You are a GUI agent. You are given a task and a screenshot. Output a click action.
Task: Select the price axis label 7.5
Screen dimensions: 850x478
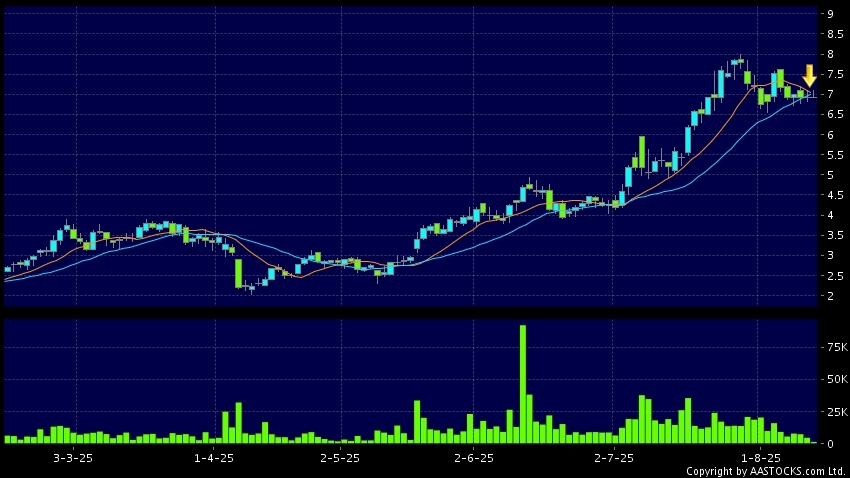point(835,74)
